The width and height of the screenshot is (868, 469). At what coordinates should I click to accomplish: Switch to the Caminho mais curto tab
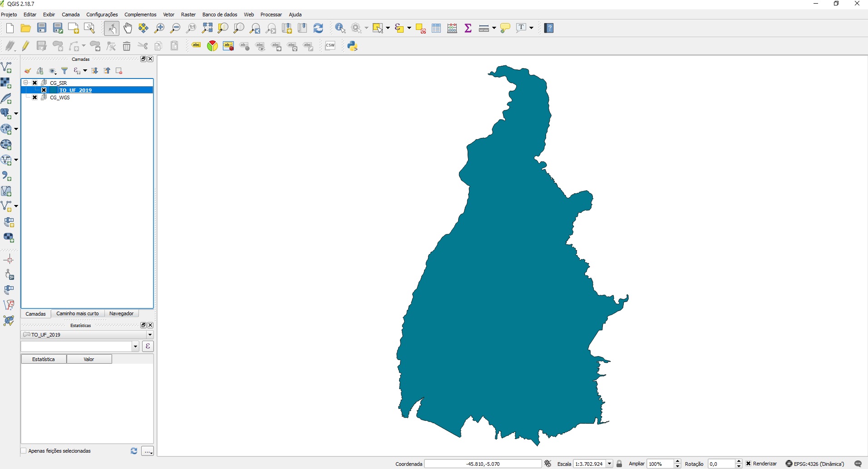(78, 313)
